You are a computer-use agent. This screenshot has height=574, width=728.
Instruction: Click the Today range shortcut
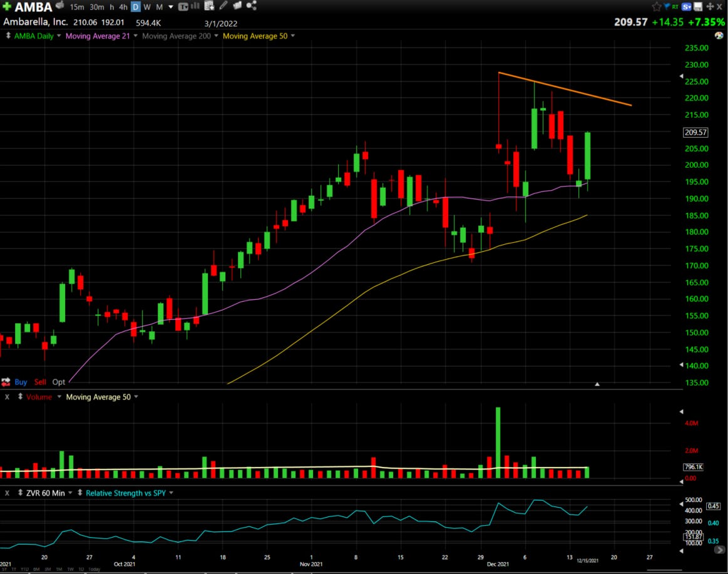pyautogui.click(x=95, y=570)
